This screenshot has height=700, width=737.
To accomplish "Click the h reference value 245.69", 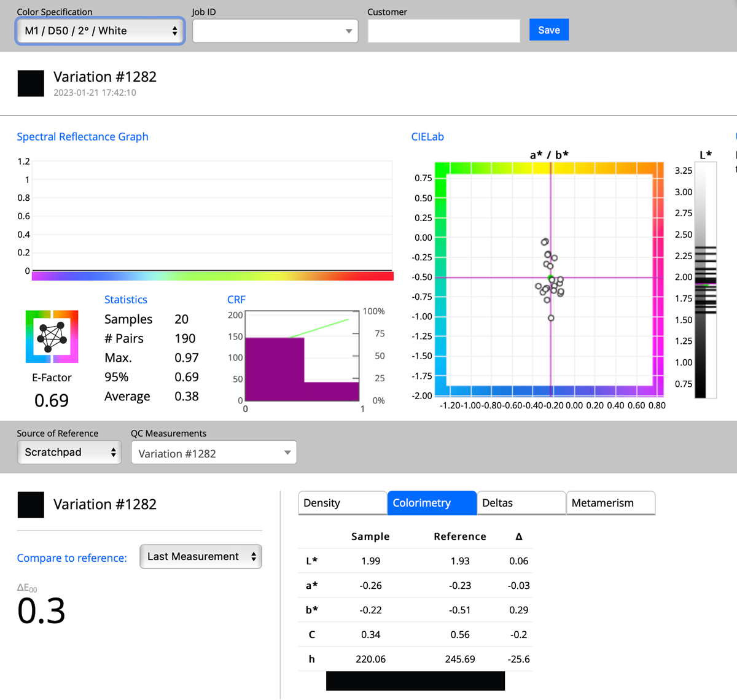I will coord(460,659).
